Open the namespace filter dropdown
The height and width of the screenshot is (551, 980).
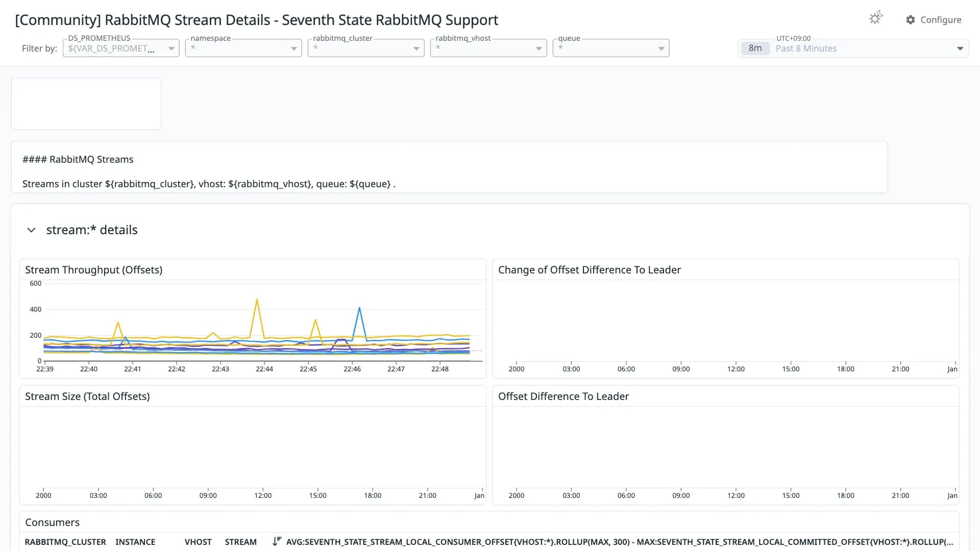(243, 48)
